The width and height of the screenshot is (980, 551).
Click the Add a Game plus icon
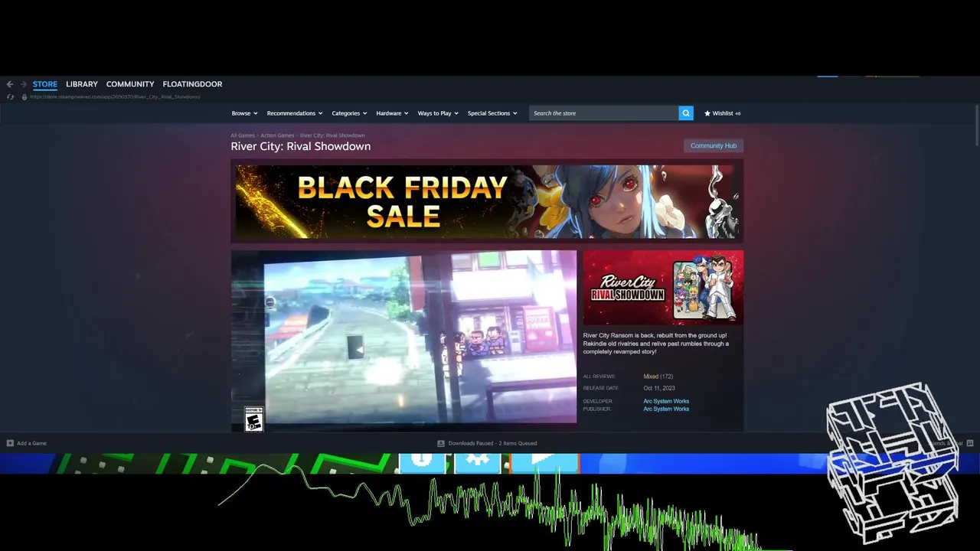point(10,443)
